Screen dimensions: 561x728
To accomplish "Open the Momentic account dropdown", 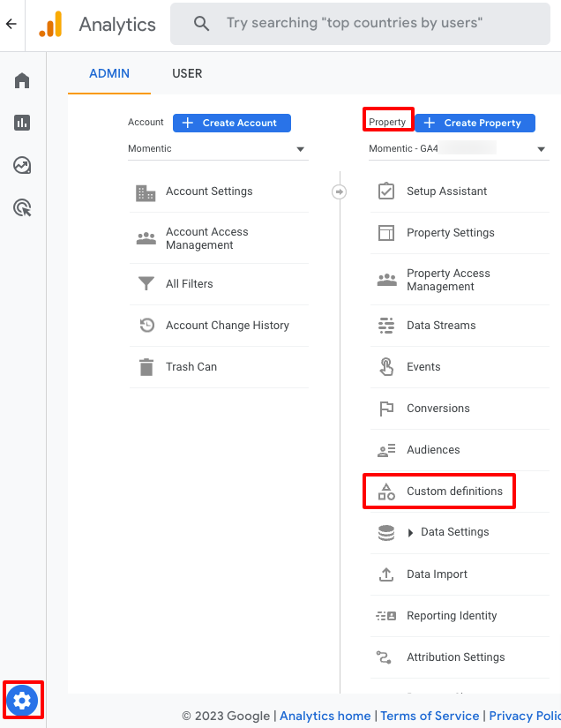I will (x=218, y=148).
